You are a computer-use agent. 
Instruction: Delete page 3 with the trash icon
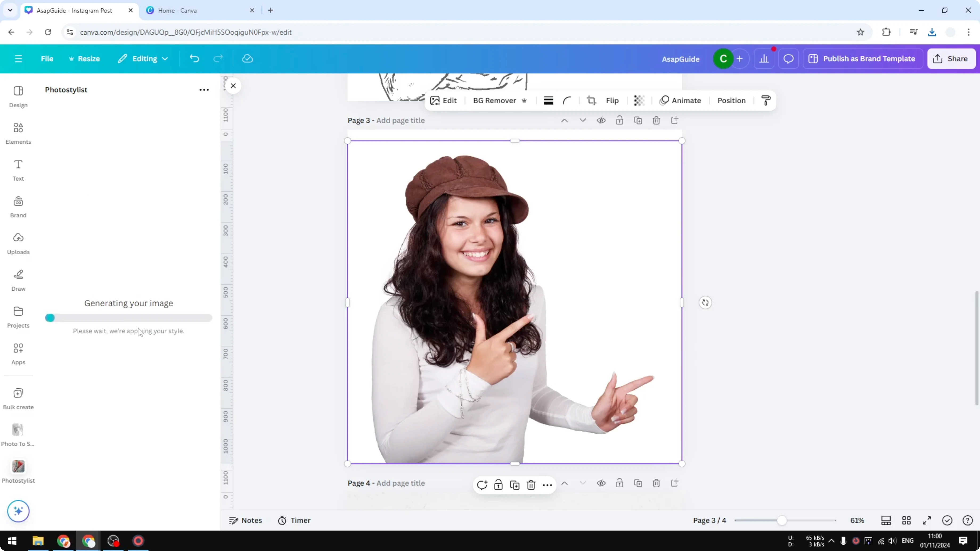(656, 120)
